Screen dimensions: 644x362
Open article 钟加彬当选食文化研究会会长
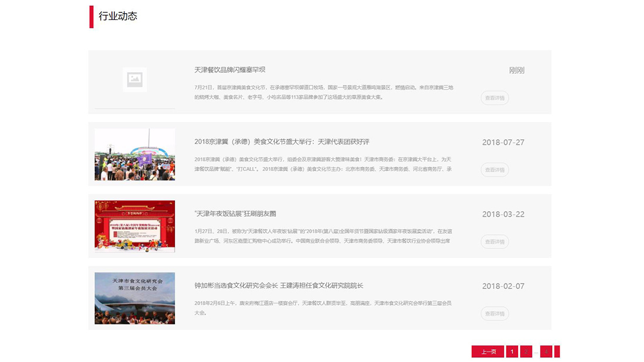[x=279, y=286]
